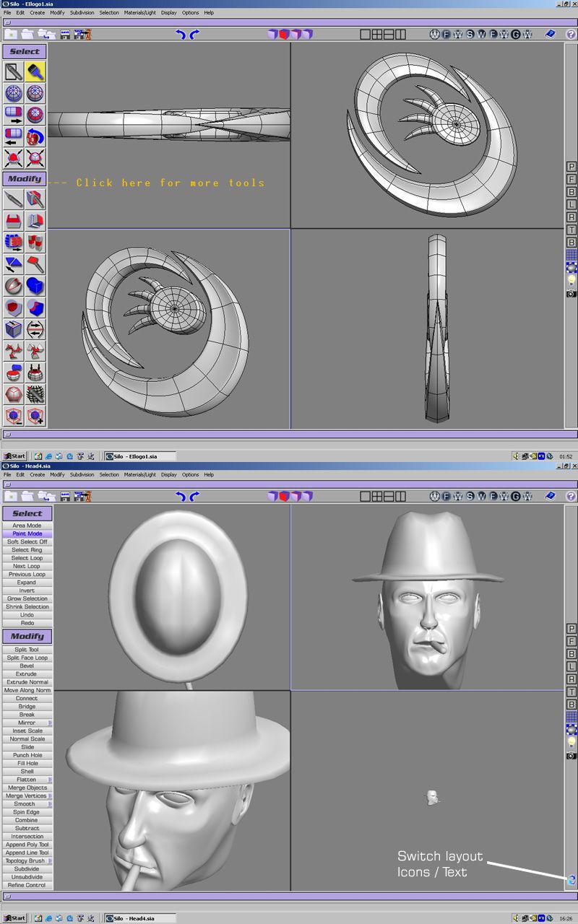
Task: Toggle the lightbulb icon in Head4 right sidebar
Action: pyautogui.click(x=571, y=742)
